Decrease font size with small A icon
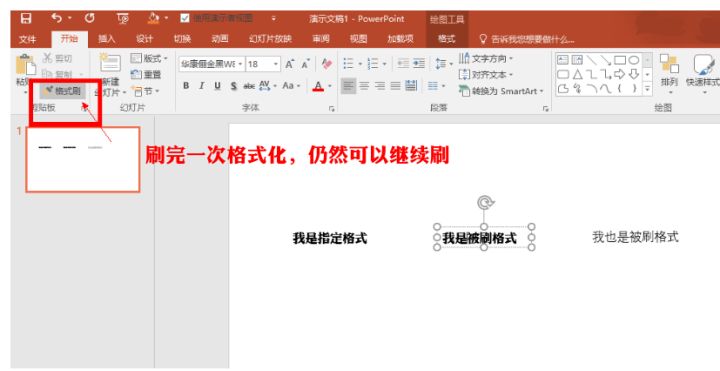The width and height of the screenshot is (720, 371). [305, 64]
